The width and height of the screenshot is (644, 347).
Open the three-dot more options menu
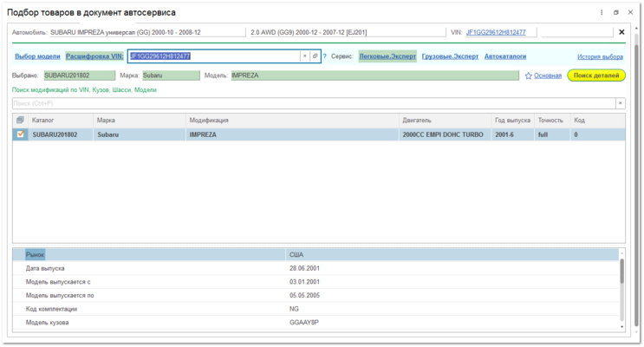pyautogui.click(x=602, y=12)
